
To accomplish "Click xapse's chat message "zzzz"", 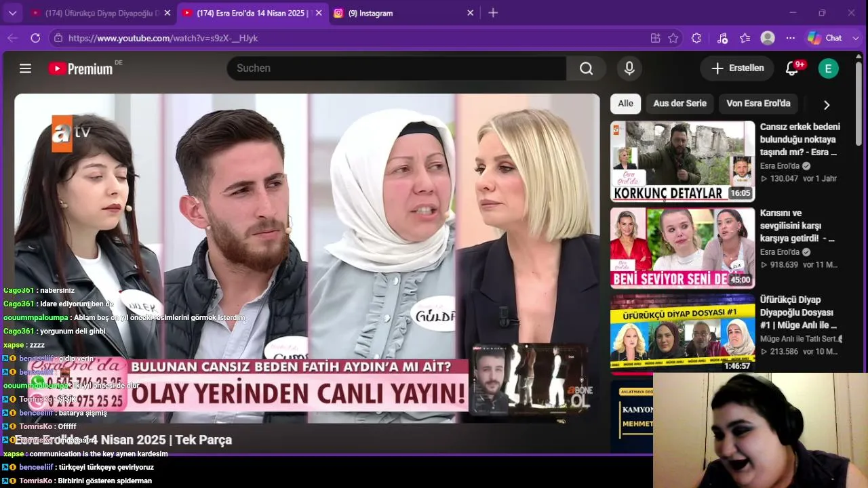I will 37,345.
